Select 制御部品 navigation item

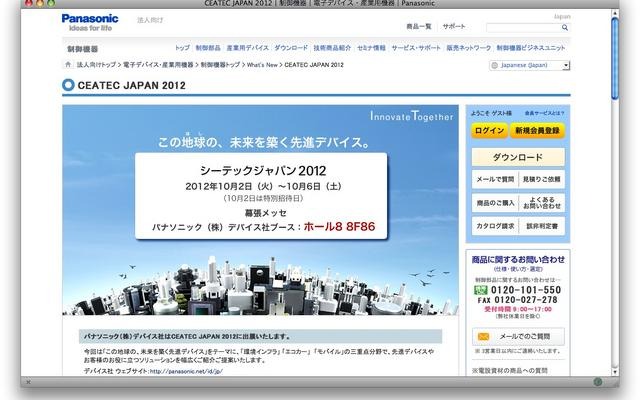coord(208,48)
